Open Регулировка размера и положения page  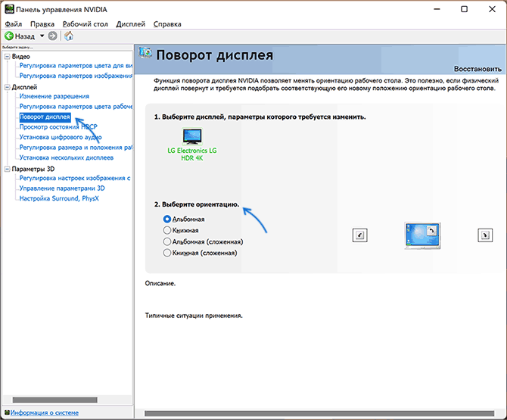click(76, 148)
